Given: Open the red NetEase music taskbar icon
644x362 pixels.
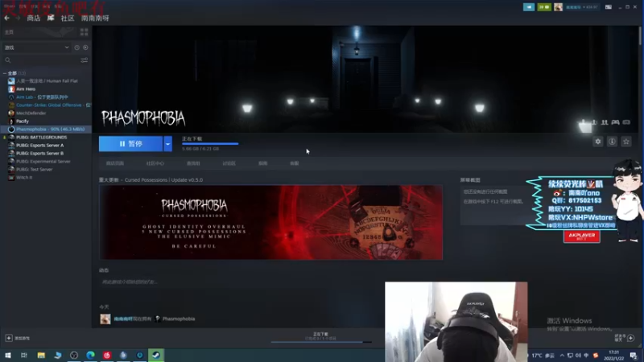Looking at the screenshot, I should 107,356.
